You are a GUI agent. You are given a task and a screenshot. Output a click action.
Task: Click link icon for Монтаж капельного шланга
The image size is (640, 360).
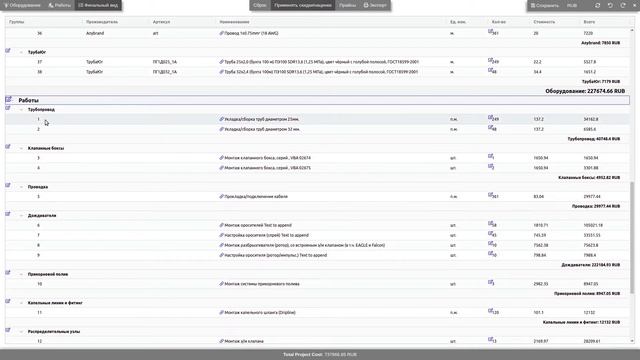222,312
